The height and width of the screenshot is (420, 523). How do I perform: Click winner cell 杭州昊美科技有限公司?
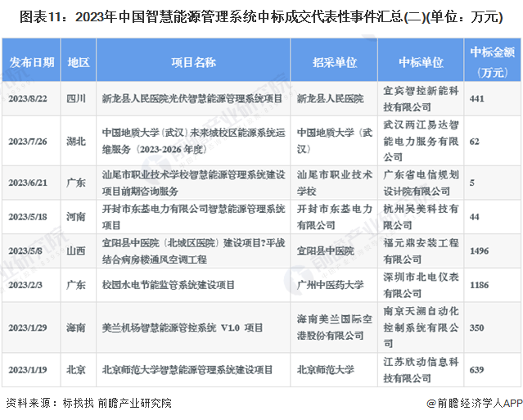click(x=421, y=217)
